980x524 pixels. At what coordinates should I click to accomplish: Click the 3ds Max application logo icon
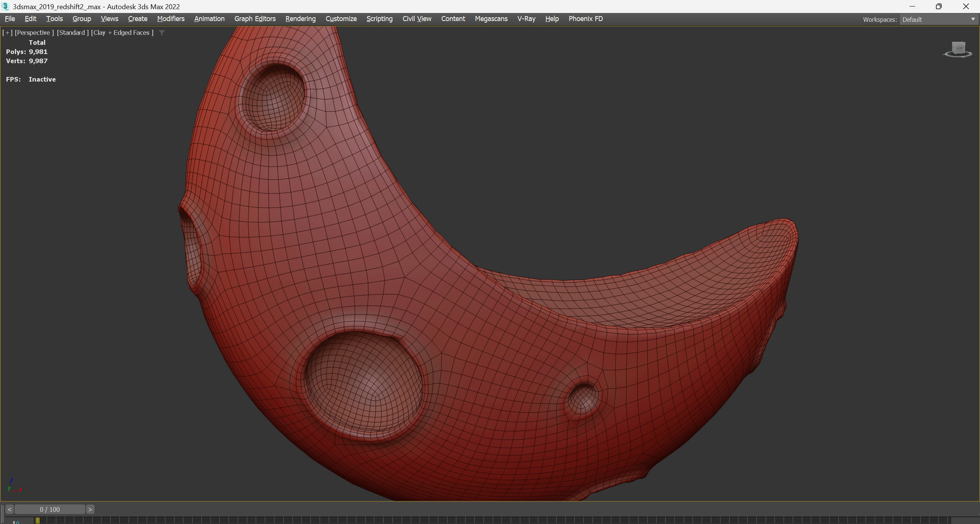click(5, 7)
